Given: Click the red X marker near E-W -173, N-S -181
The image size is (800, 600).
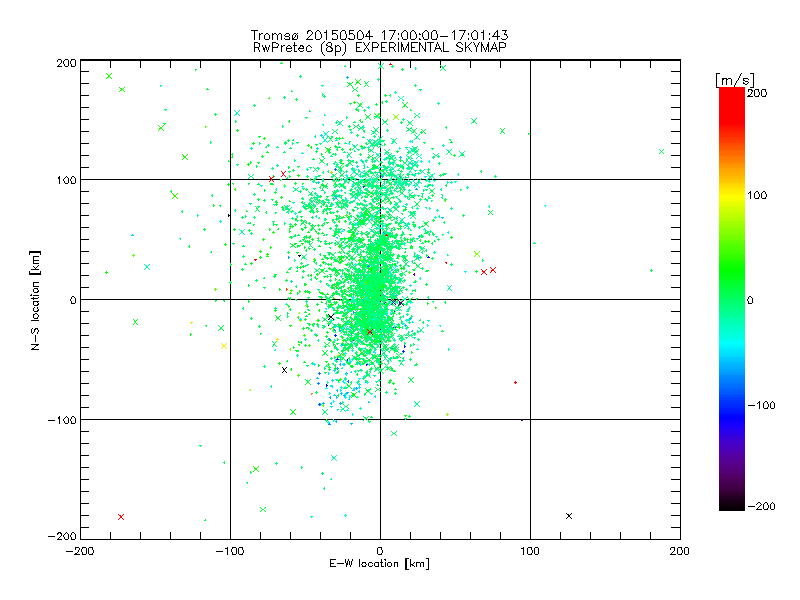Looking at the screenshot, I should coord(121,517).
